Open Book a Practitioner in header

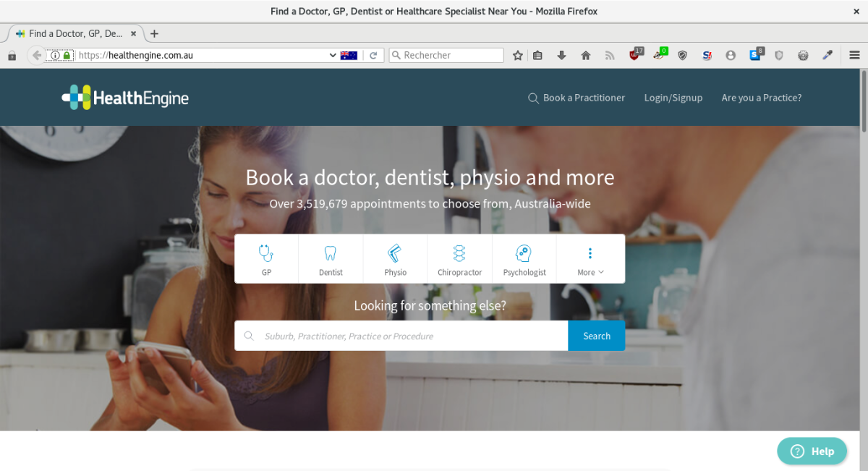coord(576,98)
